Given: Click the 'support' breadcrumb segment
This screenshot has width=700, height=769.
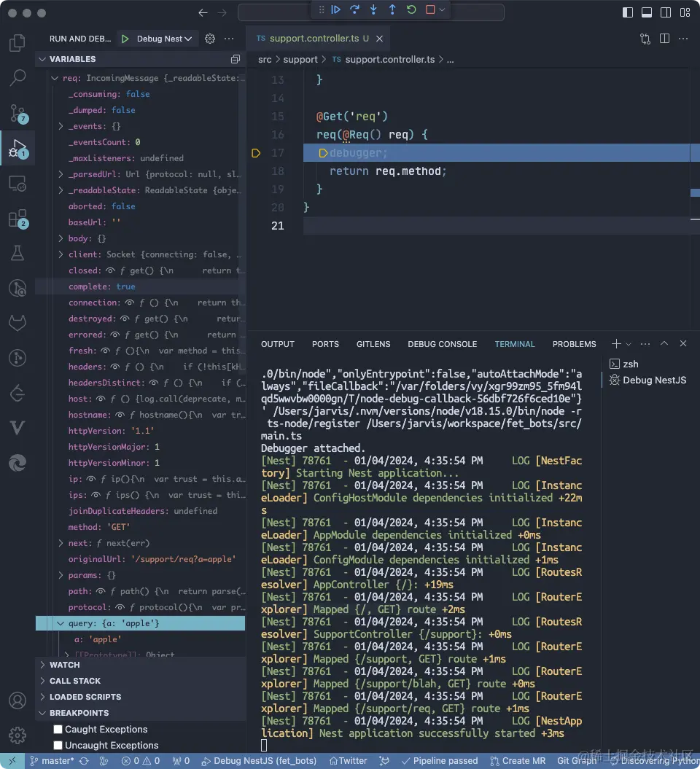Looking at the screenshot, I should coord(300,59).
